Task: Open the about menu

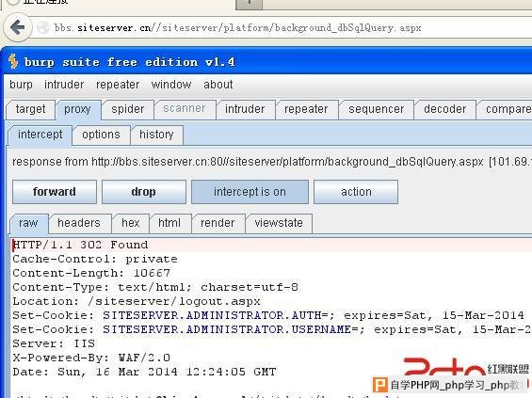Action: (x=218, y=85)
